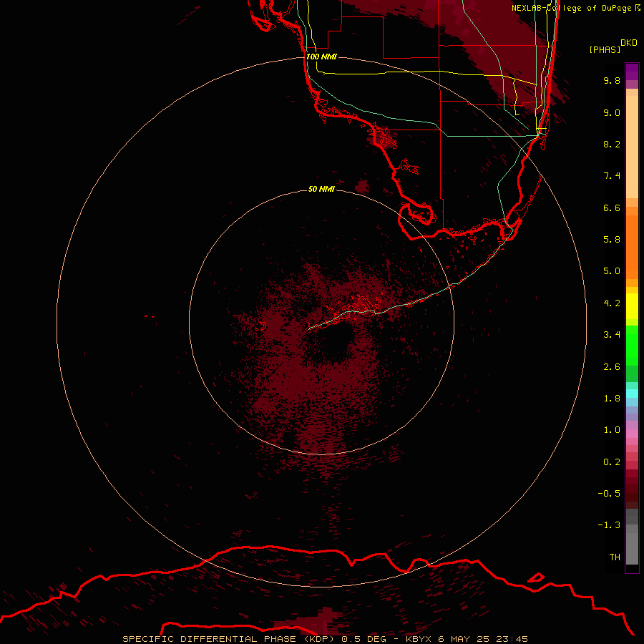Click the (KDP) abbreviation in the footer
The height and width of the screenshot is (644, 644).
[321, 639]
